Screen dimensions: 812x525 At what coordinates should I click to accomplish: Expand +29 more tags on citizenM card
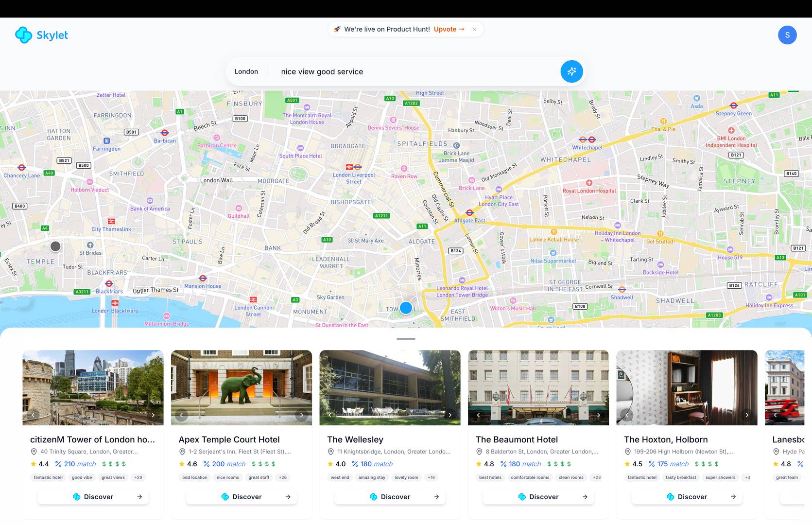[138, 477]
